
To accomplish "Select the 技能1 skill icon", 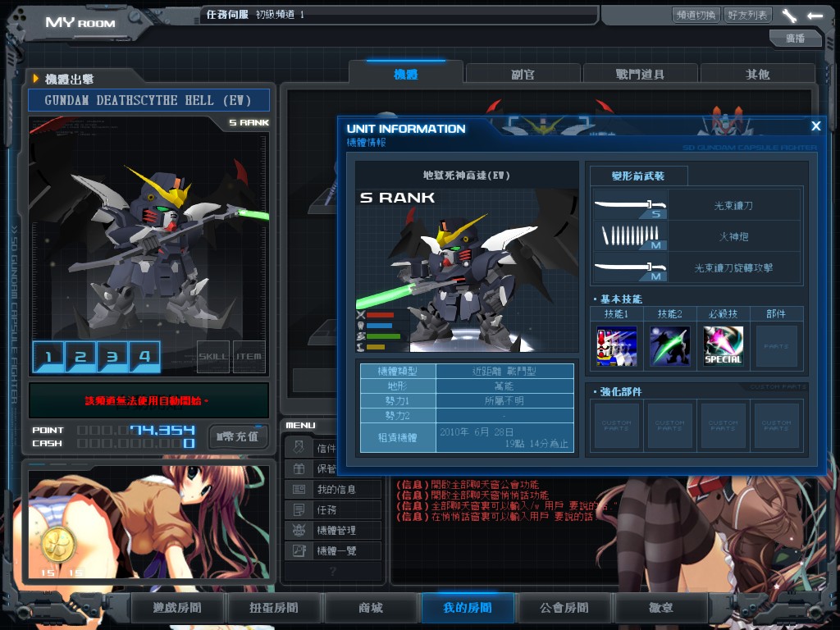I will 617,346.
